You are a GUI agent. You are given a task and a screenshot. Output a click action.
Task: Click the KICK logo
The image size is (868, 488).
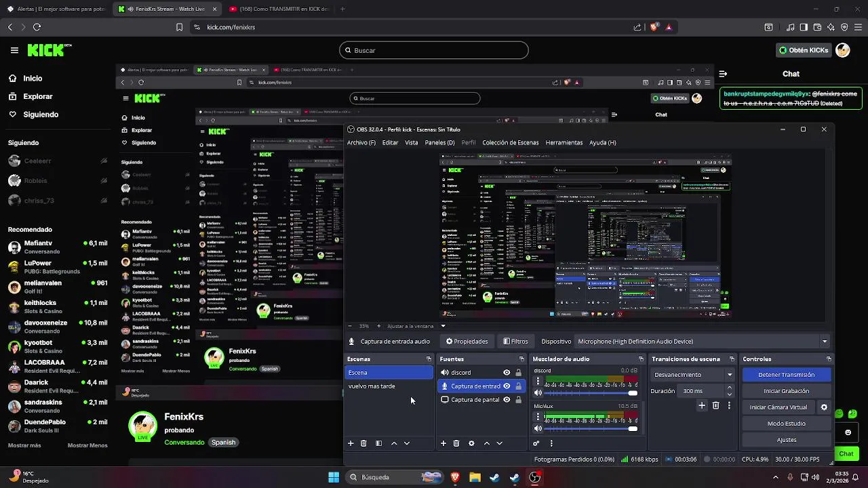click(x=50, y=50)
